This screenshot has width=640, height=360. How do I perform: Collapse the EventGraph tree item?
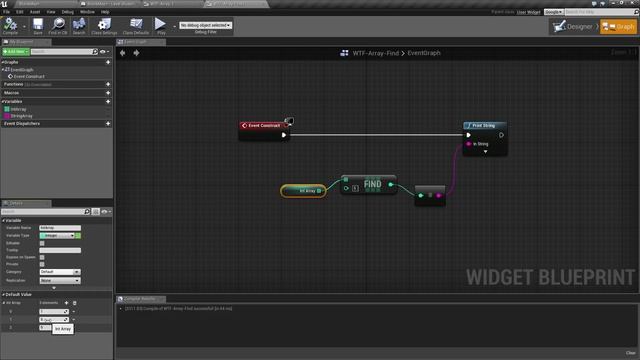(x=3, y=70)
